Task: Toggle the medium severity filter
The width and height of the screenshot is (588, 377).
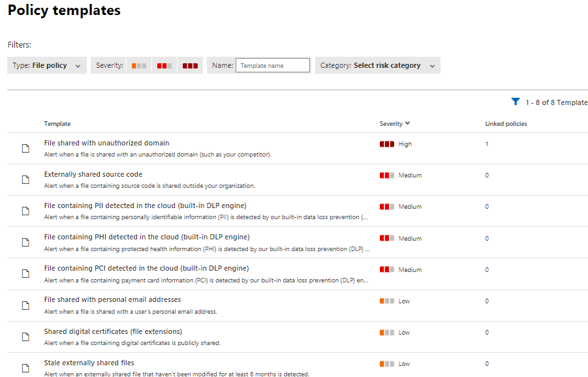Action: pyautogui.click(x=164, y=65)
